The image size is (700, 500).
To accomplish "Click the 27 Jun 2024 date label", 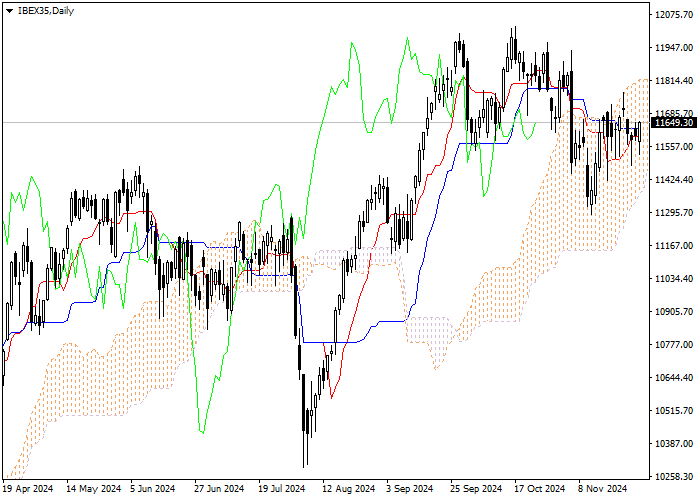I will [x=219, y=489].
